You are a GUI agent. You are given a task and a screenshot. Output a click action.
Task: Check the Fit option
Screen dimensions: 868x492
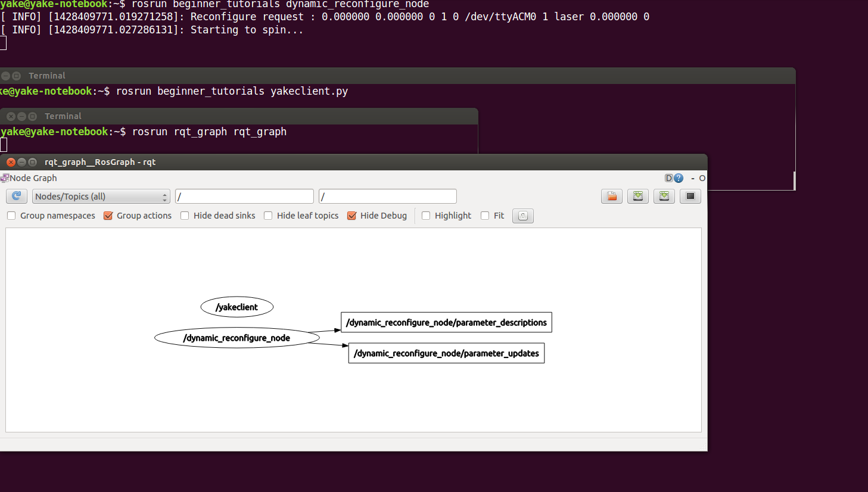coord(485,216)
